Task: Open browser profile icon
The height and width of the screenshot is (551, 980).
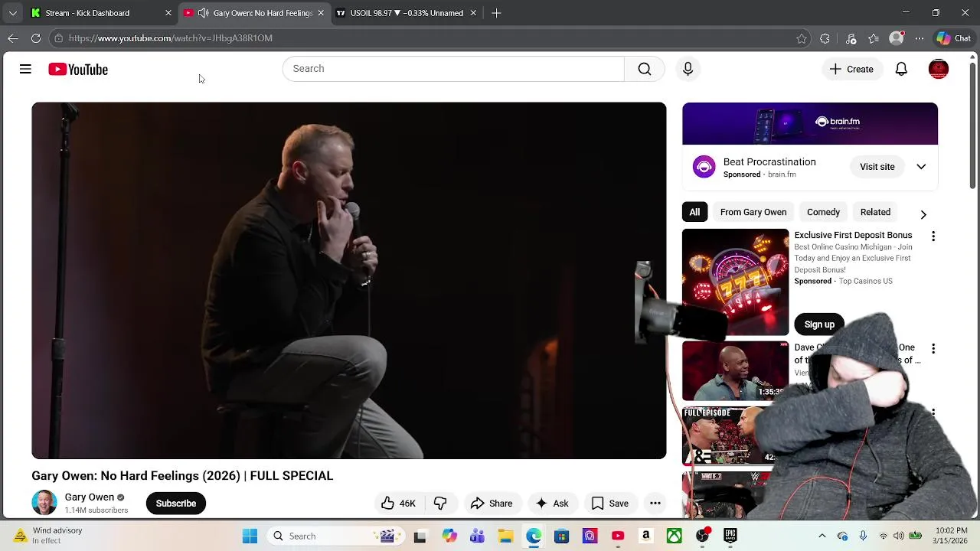Action: click(x=897, y=38)
